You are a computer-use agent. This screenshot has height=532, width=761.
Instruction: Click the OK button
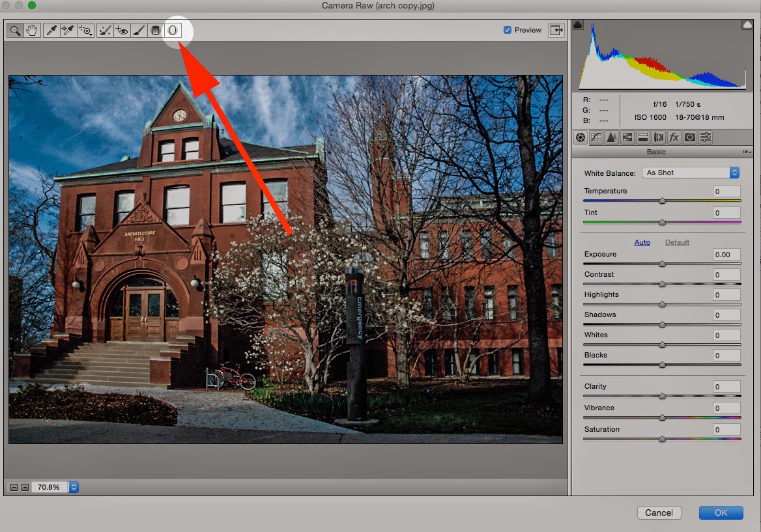coord(721,512)
